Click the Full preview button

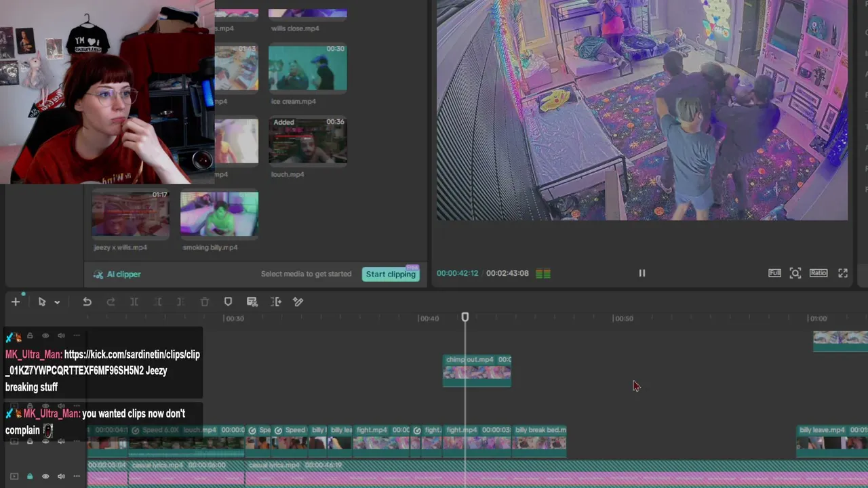click(774, 273)
